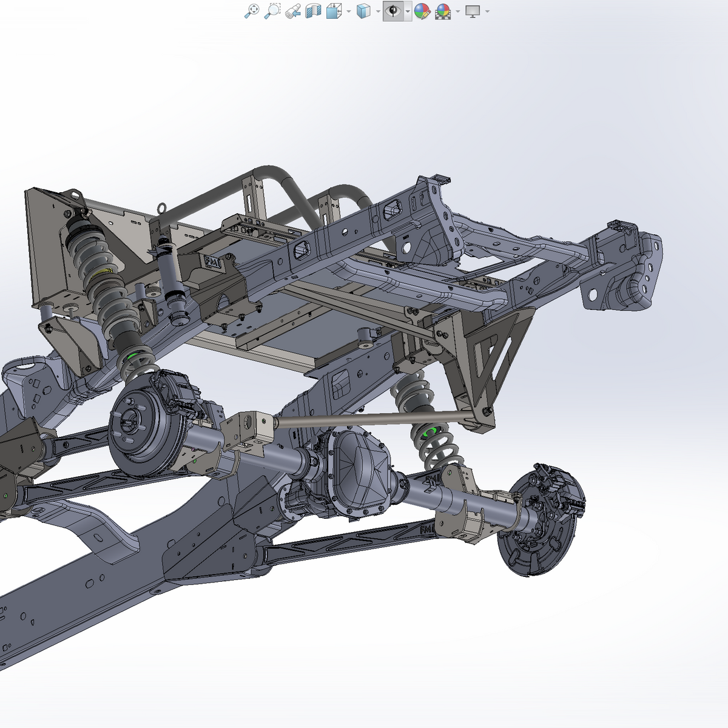Screen dimensions: 728x728
Task: Expand the Display Style dropdown arrow
Action: click(x=378, y=12)
